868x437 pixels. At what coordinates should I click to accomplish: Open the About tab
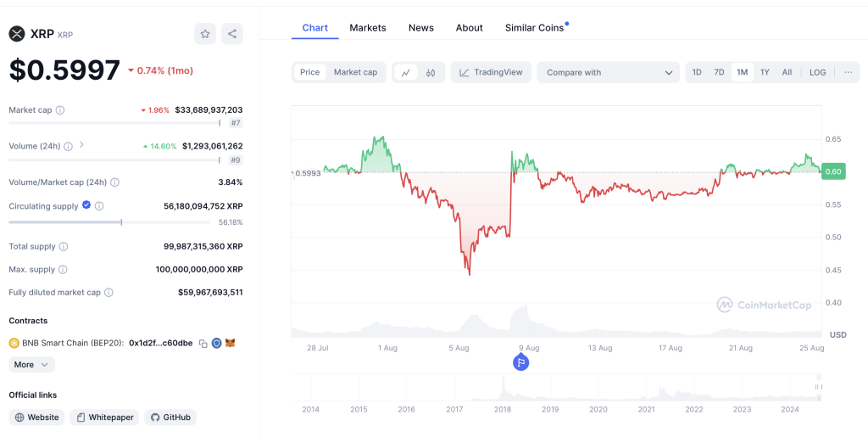[470, 28]
